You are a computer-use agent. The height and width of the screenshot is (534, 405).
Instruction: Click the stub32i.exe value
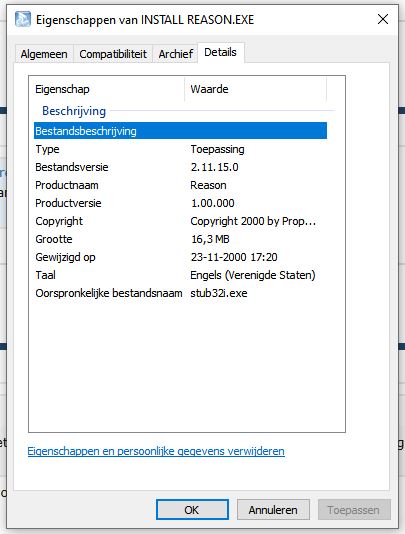click(x=219, y=293)
